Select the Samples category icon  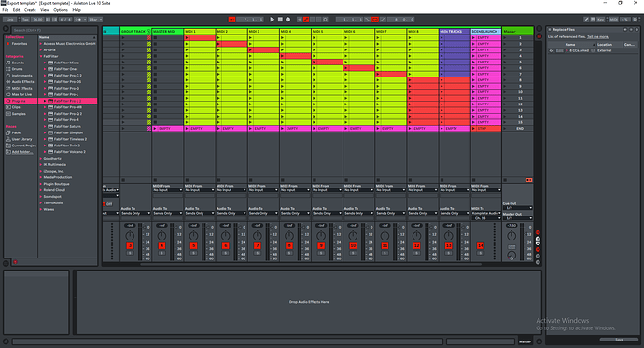coord(7,114)
